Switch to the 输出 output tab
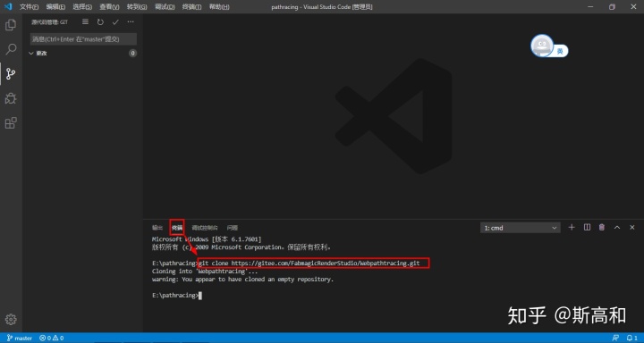The height and width of the screenshot is (343, 644). click(x=157, y=228)
